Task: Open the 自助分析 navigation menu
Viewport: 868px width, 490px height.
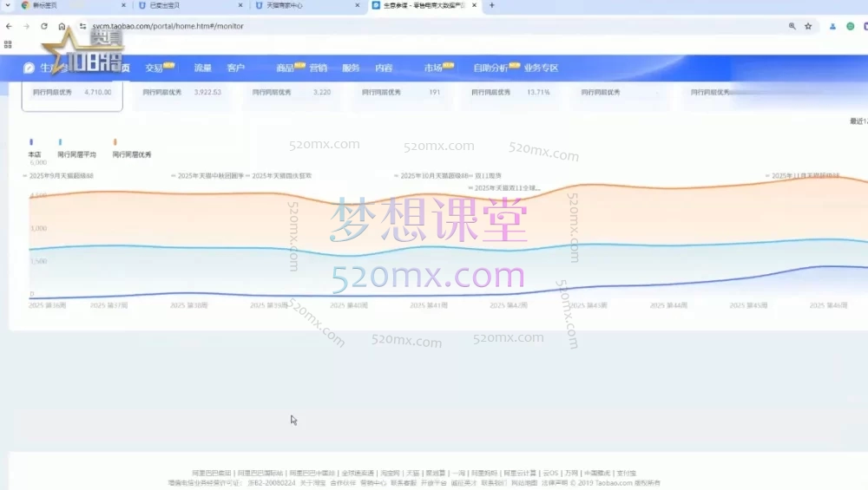Action: [x=490, y=68]
